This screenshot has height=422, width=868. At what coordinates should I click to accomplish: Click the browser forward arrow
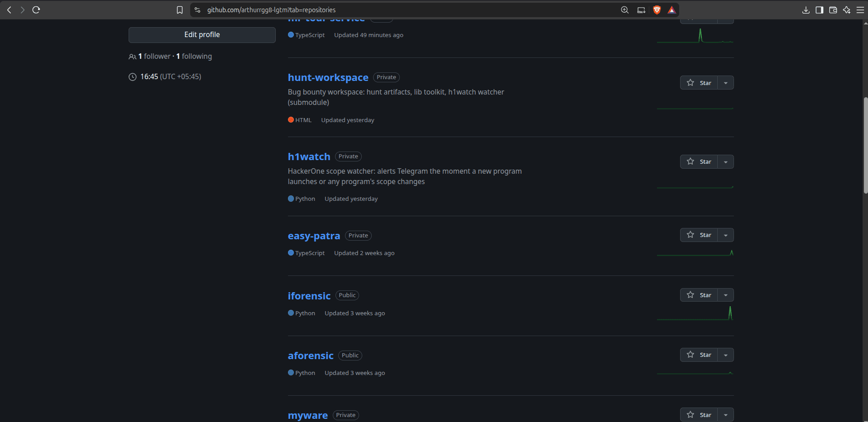point(22,9)
